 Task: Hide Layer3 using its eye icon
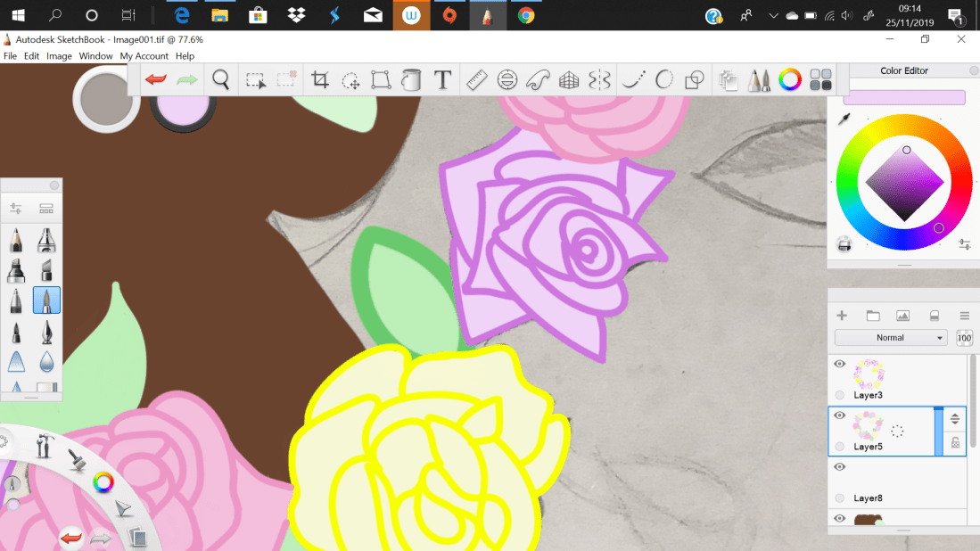pos(839,364)
